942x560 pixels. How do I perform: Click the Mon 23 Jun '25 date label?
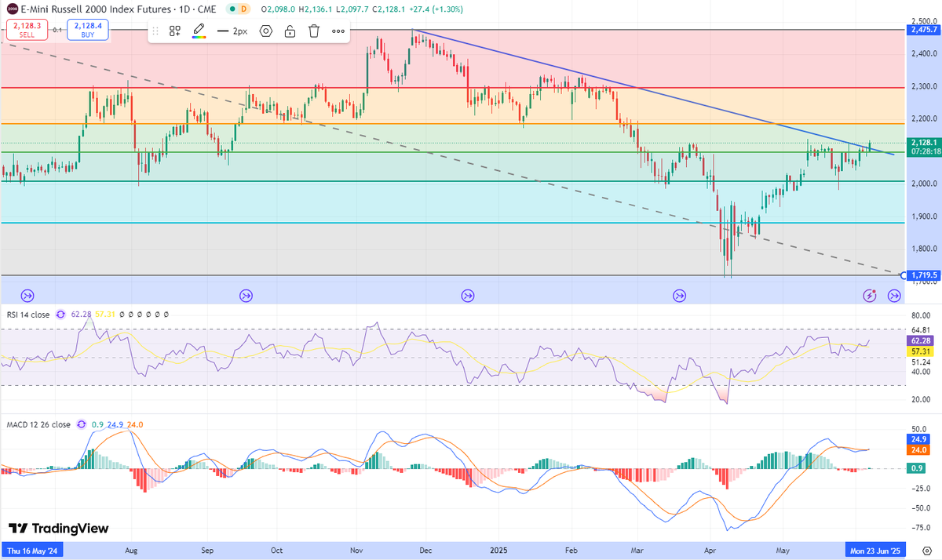coord(874,551)
